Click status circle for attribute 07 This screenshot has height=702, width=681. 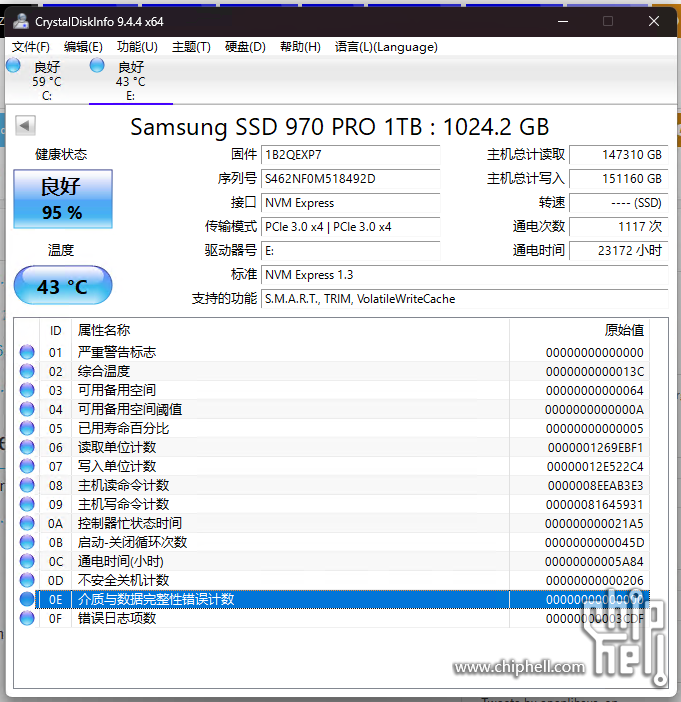point(27,466)
